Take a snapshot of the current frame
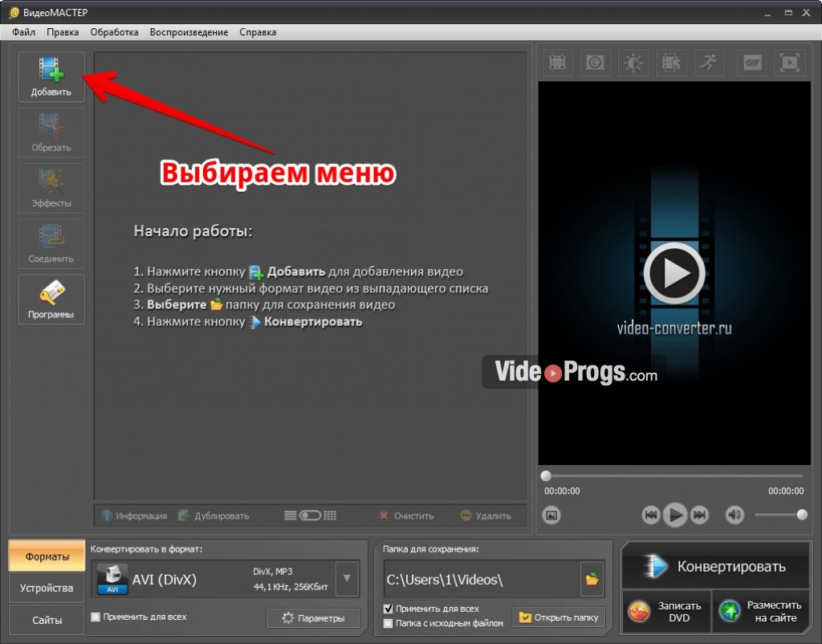Screen dimensions: 822x644 (x=551, y=515)
